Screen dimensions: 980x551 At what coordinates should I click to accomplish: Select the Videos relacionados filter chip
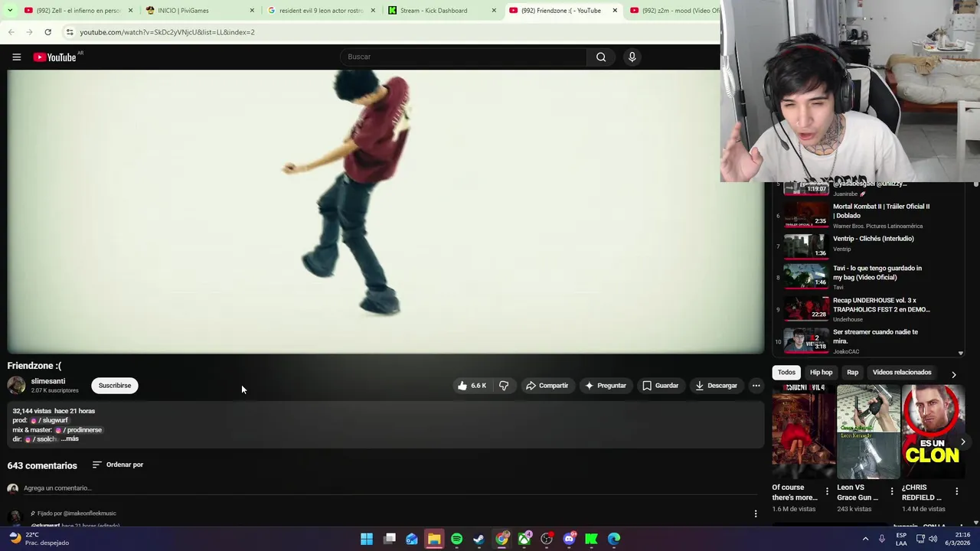coord(902,373)
